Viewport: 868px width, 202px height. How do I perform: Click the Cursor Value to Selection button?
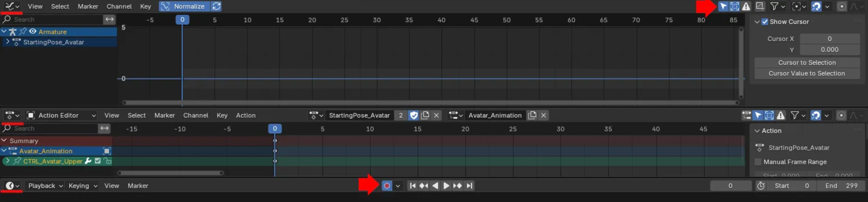coord(807,73)
